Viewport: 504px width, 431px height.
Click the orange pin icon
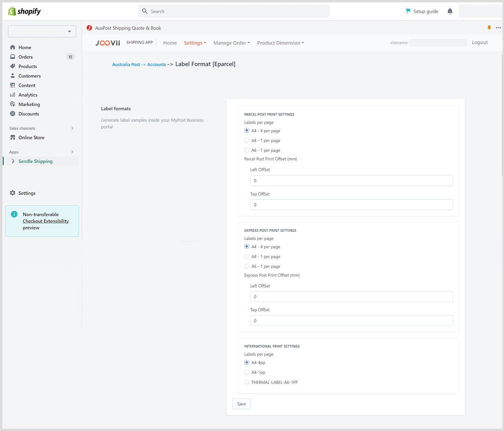(x=489, y=28)
